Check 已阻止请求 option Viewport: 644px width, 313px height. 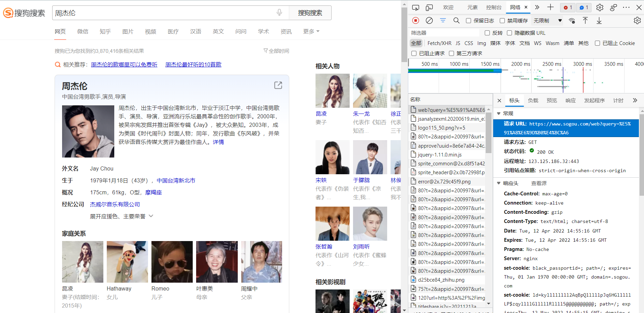[414, 54]
